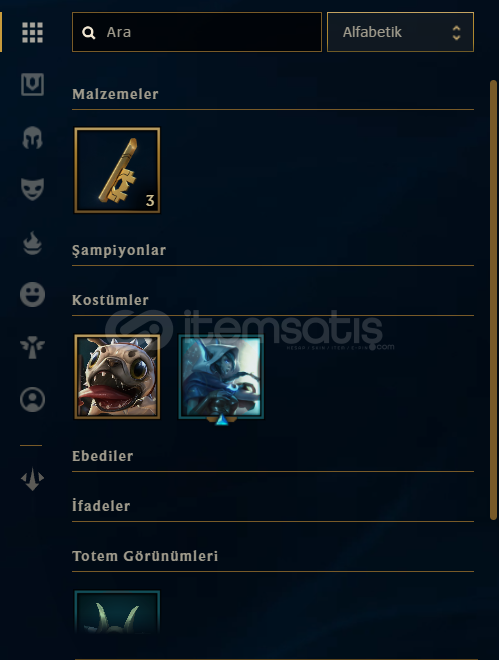This screenshot has height=660, width=499.
Task: Open the pug-costume skin thumbnail
Action: click(x=117, y=376)
